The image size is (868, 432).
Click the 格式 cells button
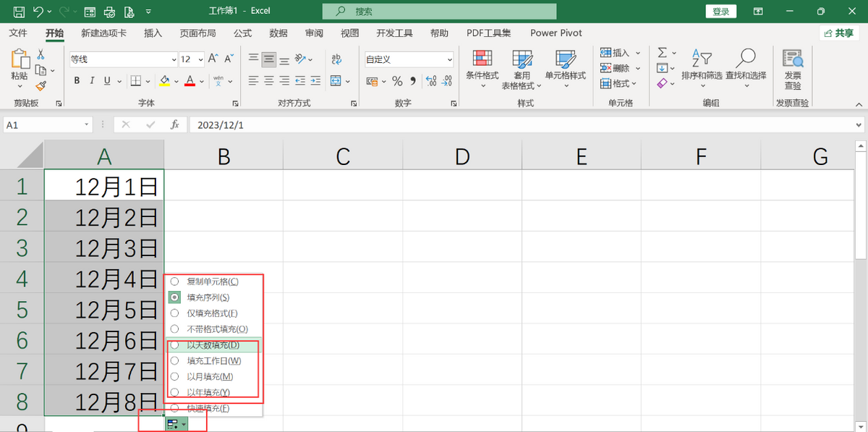615,84
